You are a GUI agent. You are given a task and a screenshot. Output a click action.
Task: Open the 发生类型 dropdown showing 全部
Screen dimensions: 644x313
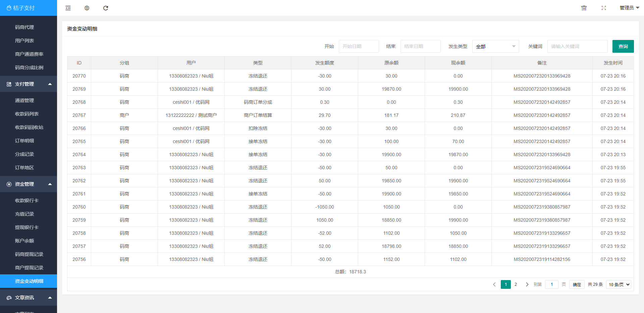coord(495,46)
